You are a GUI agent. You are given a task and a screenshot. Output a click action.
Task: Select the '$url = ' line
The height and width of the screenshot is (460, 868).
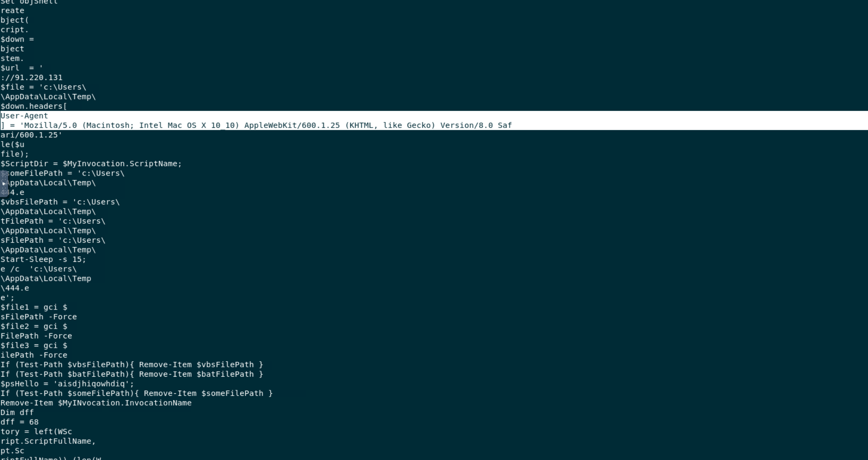[x=22, y=68]
